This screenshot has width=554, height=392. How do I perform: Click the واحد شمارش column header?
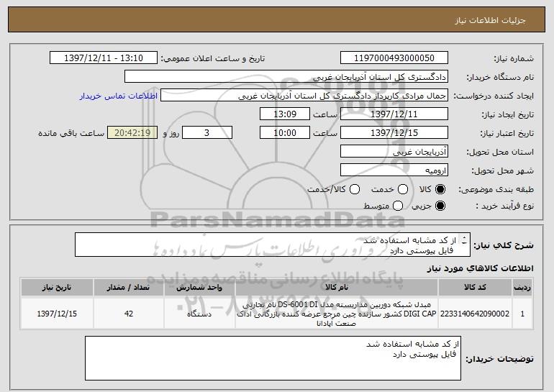point(199,288)
